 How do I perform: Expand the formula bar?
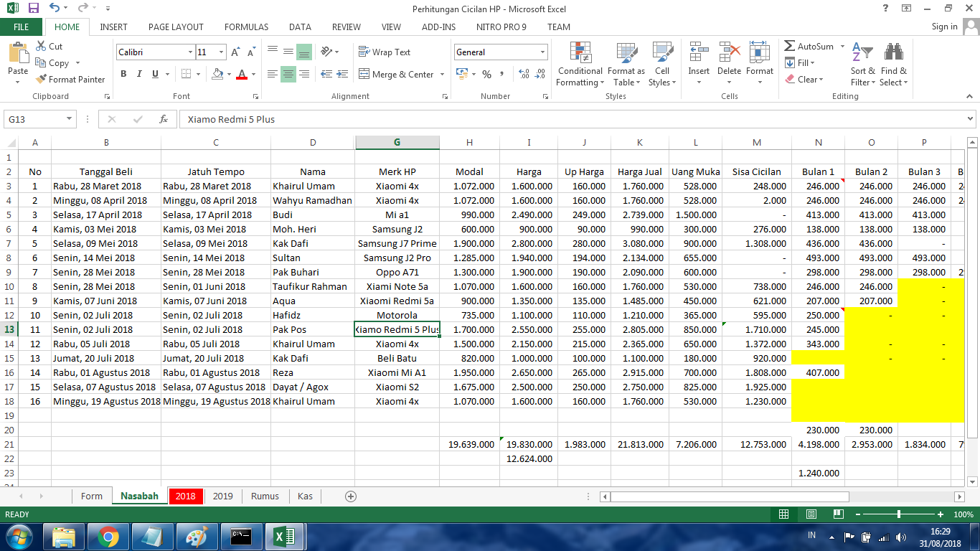pyautogui.click(x=971, y=119)
